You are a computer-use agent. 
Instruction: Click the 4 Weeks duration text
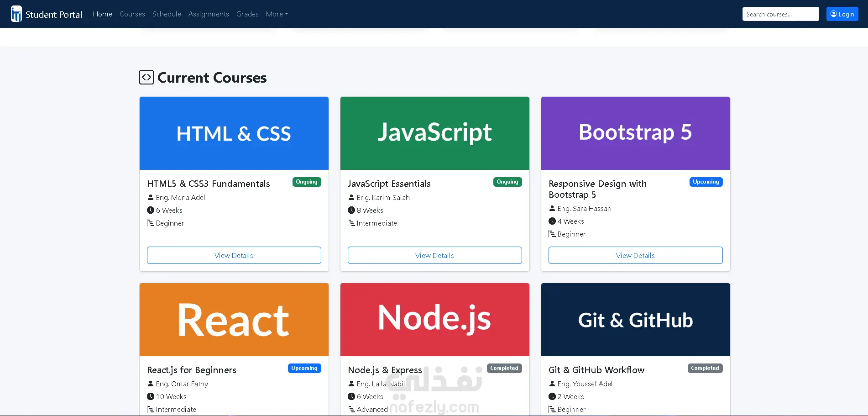571,221
